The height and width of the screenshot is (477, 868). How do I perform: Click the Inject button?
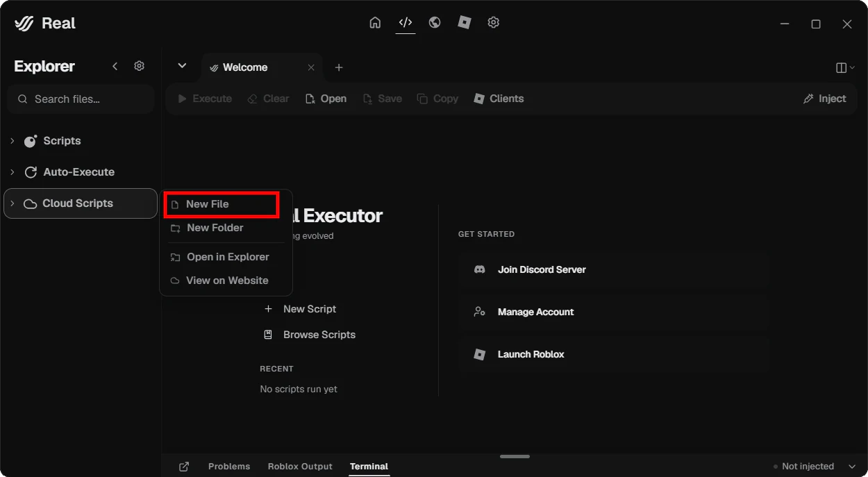824,99
